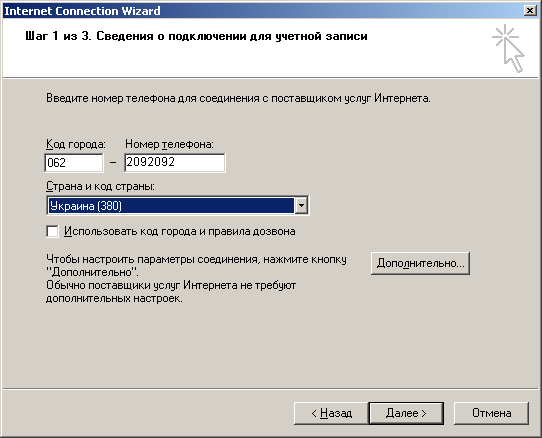Click the advanced settings description paragraph
542x438 pixels.
[196, 279]
